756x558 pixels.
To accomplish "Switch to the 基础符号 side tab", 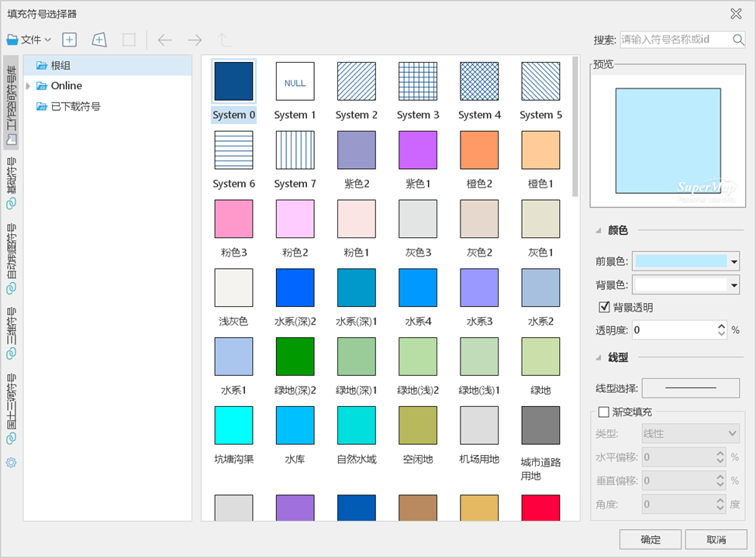I will point(12,183).
